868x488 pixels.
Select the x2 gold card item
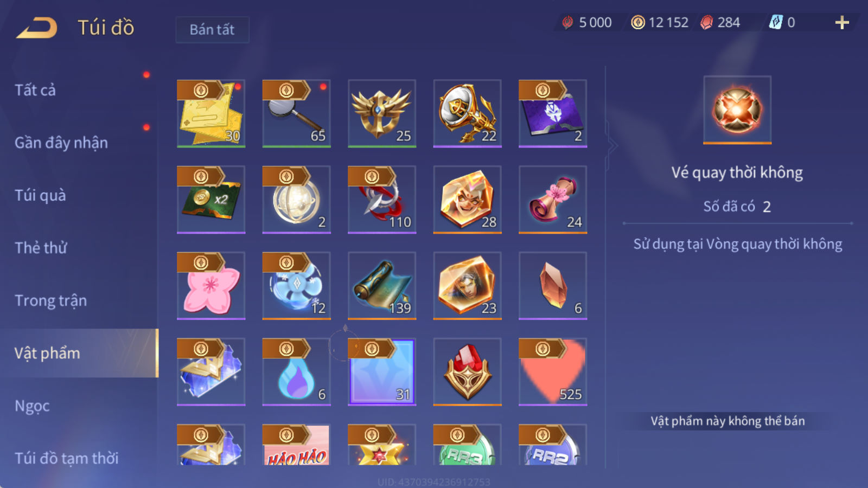211,200
